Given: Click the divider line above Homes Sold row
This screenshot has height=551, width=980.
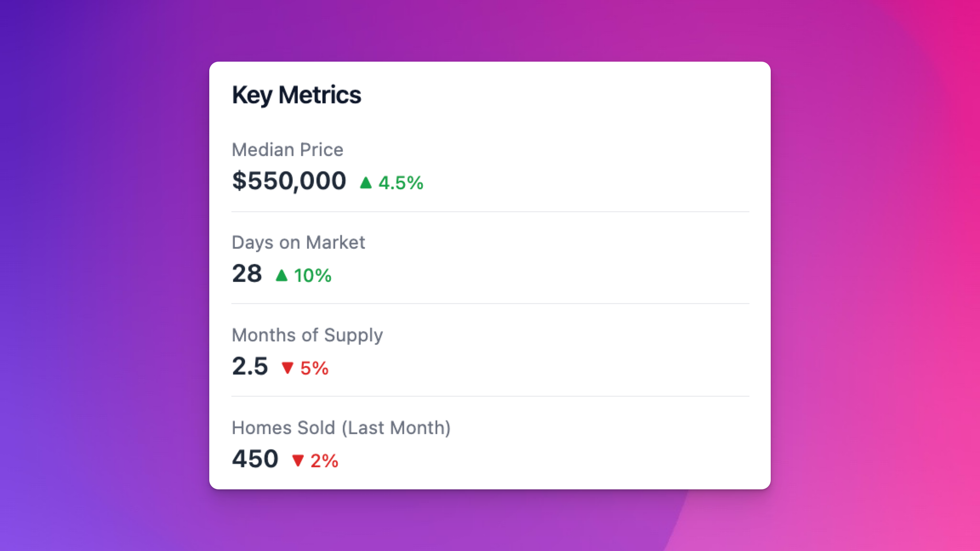Looking at the screenshot, I should click(490, 396).
